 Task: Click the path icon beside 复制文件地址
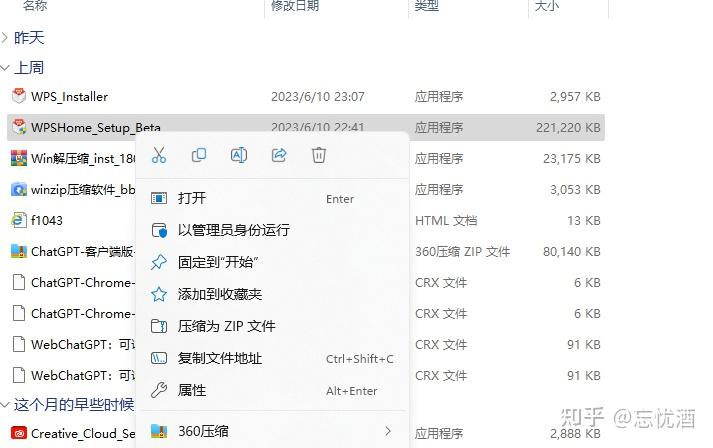point(159,358)
